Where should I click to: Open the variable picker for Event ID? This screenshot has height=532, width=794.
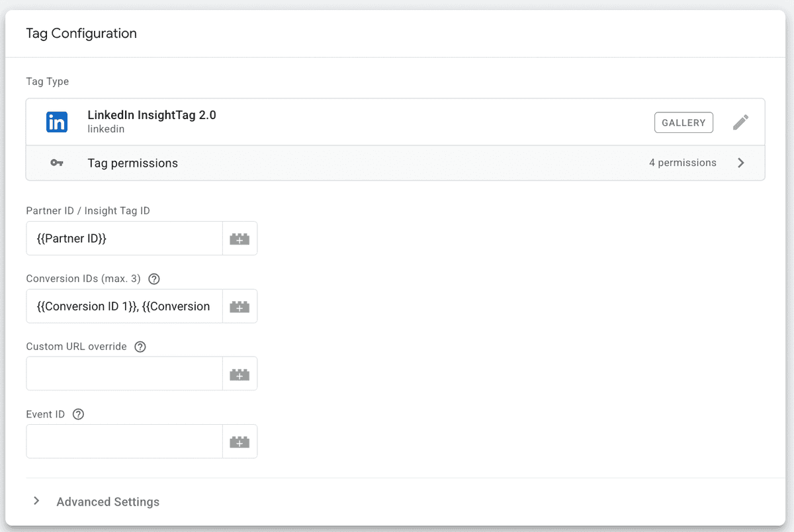point(240,441)
